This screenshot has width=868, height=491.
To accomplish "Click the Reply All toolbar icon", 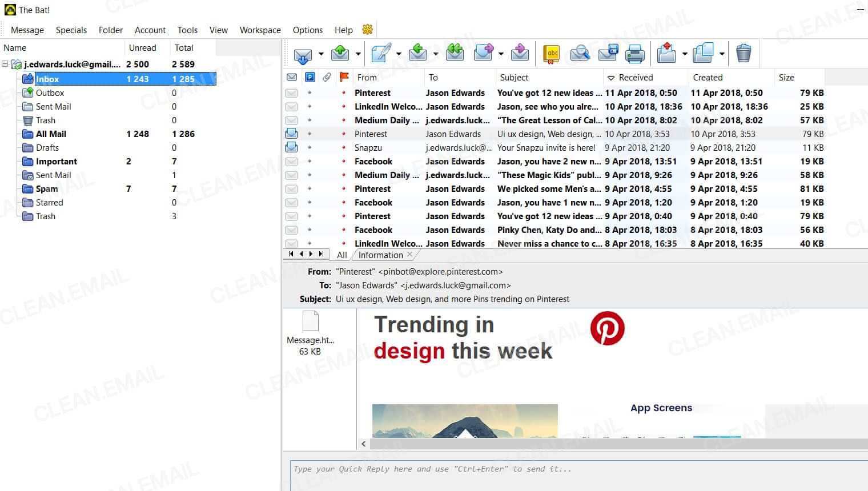I will (x=455, y=53).
